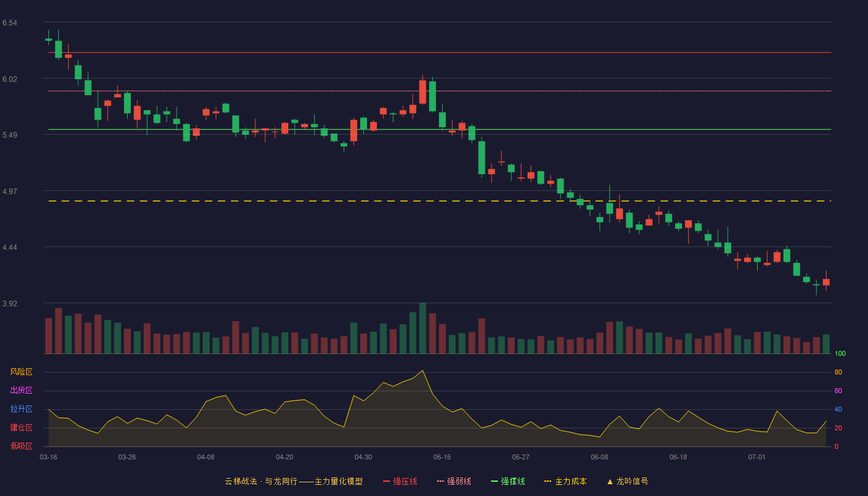This screenshot has width=868, height=496.
Task: Toggle the 强弱线 legend entry
Action: (454, 481)
